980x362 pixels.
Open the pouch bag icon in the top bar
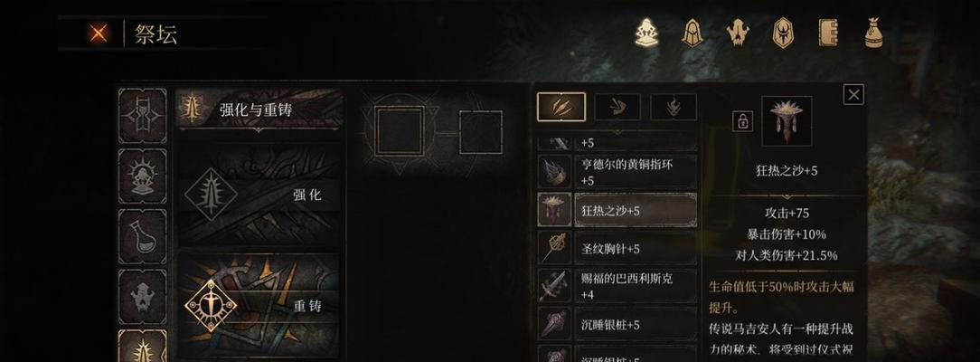pyautogui.click(x=873, y=33)
